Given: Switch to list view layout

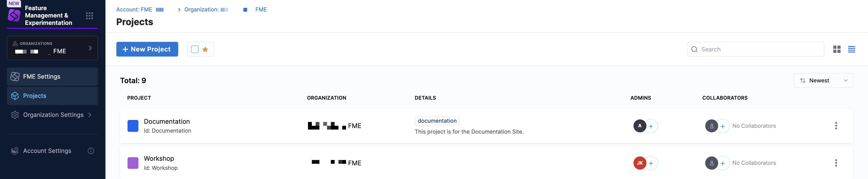Looking at the screenshot, I should pyautogui.click(x=852, y=49).
